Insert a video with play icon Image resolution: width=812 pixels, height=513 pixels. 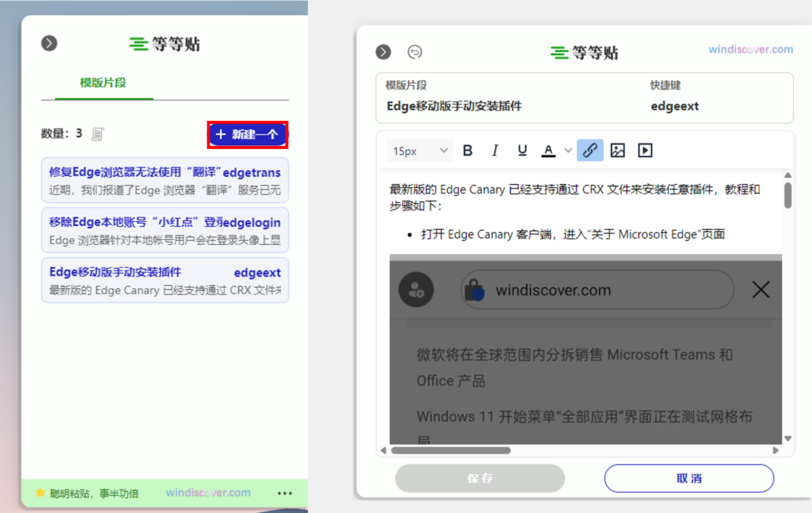(645, 151)
